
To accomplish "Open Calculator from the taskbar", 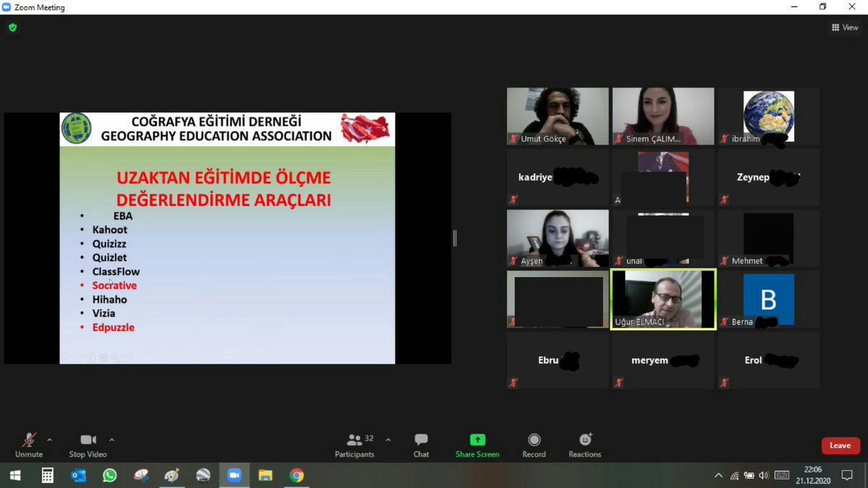I will point(47,476).
